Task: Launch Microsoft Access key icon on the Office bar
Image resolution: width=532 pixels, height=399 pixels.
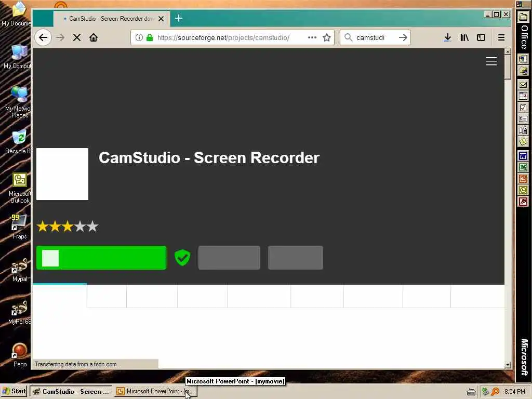Action: point(523,202)
